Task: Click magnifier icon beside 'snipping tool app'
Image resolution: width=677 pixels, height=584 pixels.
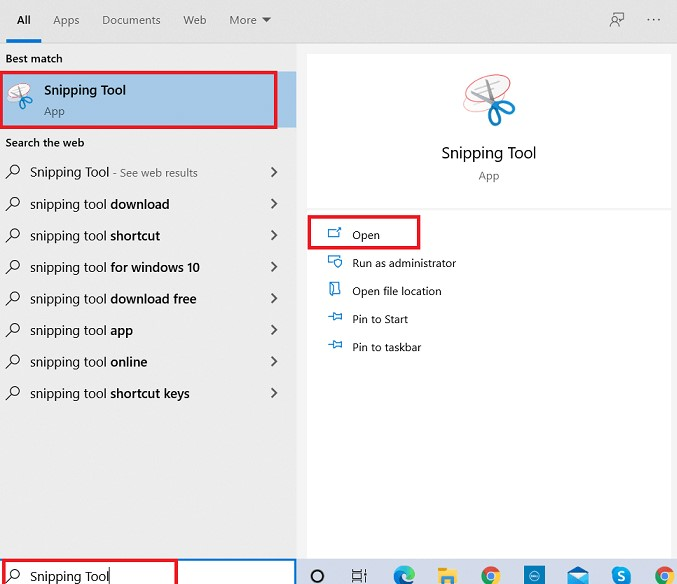Action: [13, 330]
